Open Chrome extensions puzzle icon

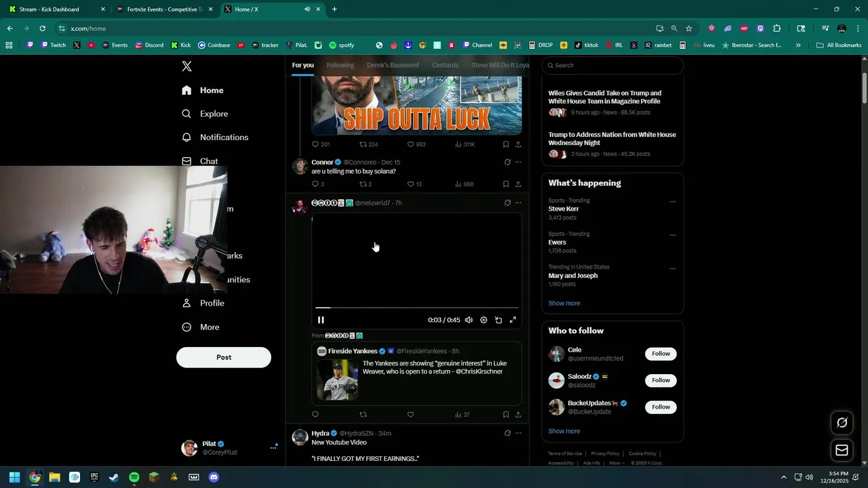click(777, 28)
